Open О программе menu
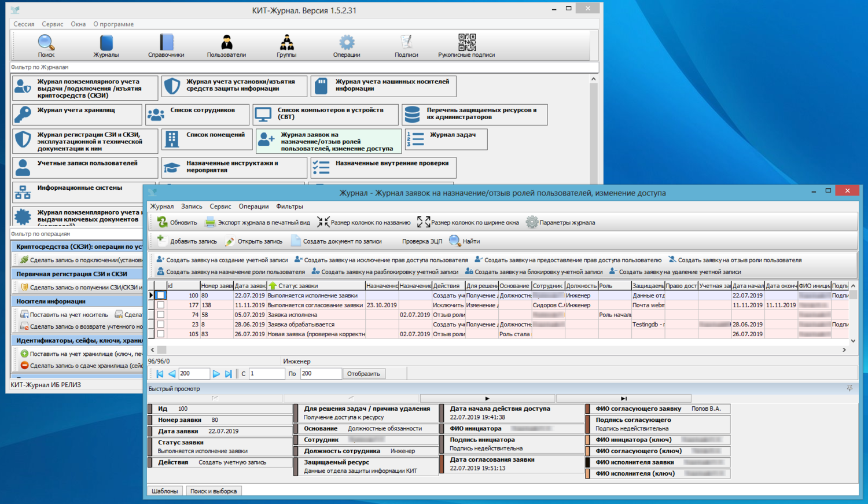Screen dimensions: 868x504 click(113, 24)
